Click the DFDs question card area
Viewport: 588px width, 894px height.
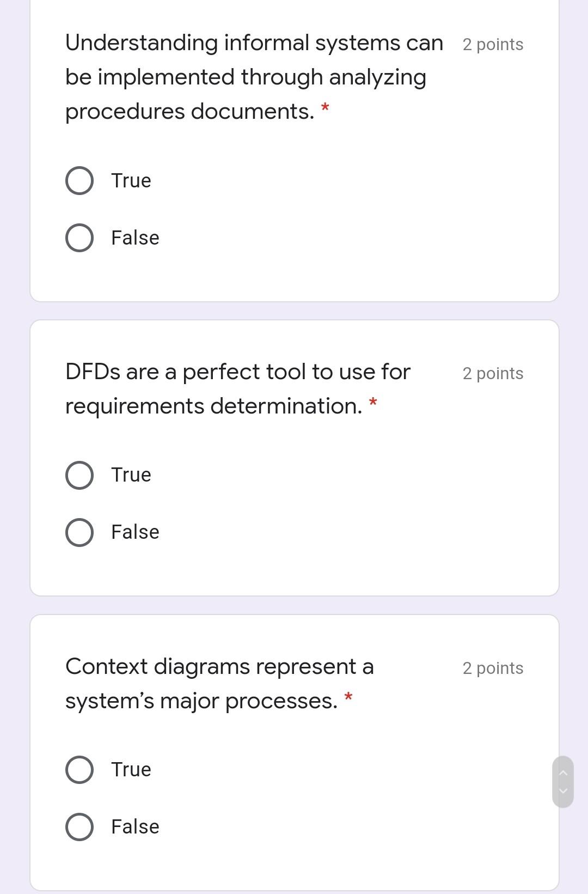click(x=294, y=458)
